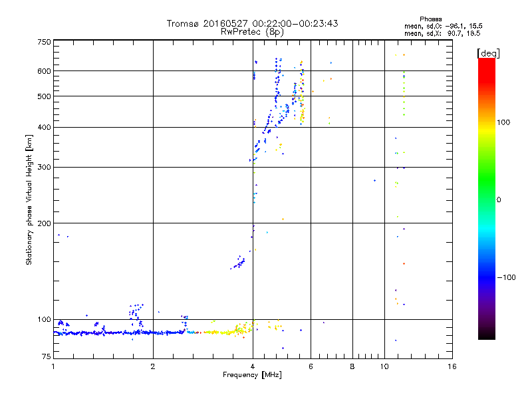Image resolution: width=532 pixels, height=399 pixels.
Task: Select the 'RwPretec (8p)' subtitle text
Action: tap(252, 32)
